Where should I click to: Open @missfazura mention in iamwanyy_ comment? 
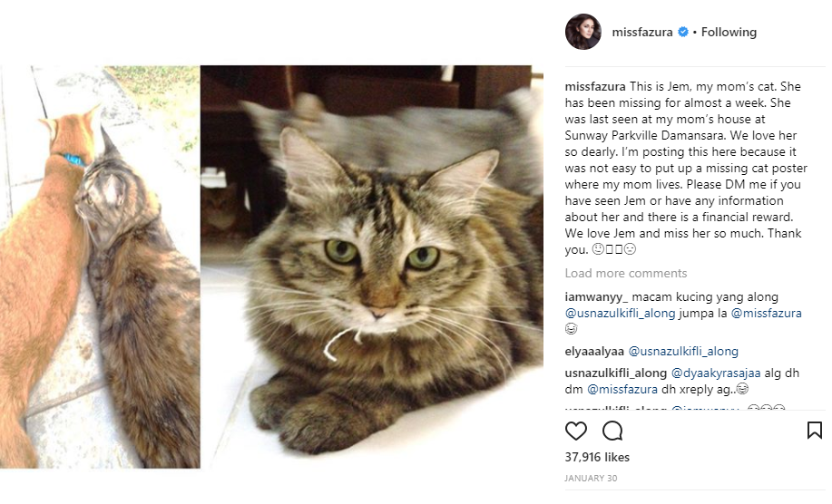pos(766,314)
